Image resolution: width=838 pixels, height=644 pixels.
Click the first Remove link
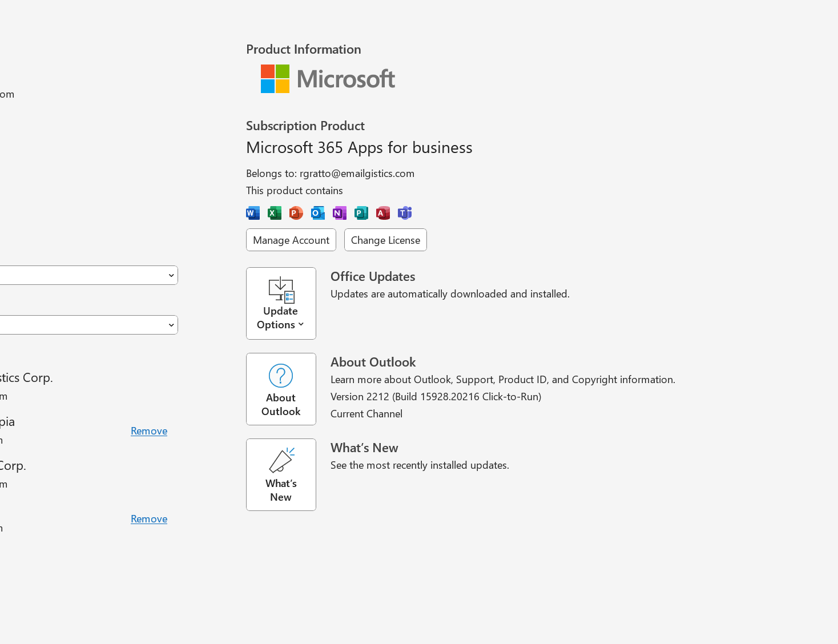pyautogui.click(x=149, y=430)
